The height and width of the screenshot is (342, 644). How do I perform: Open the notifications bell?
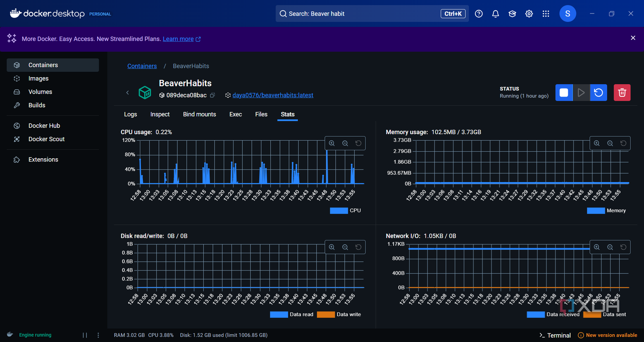coord(495,14)
